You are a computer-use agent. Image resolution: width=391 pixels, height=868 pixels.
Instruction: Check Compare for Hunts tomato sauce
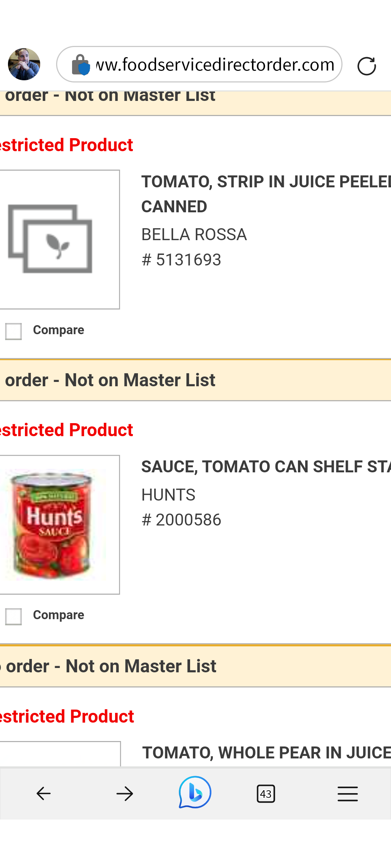pos(13,616)
